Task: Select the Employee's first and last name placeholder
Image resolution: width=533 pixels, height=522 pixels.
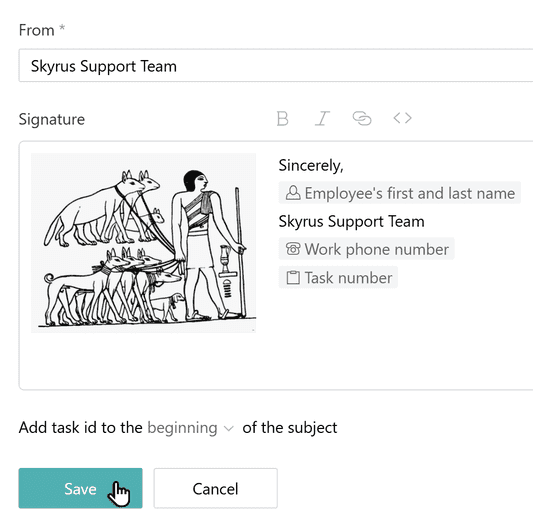Action: (399, 193)
